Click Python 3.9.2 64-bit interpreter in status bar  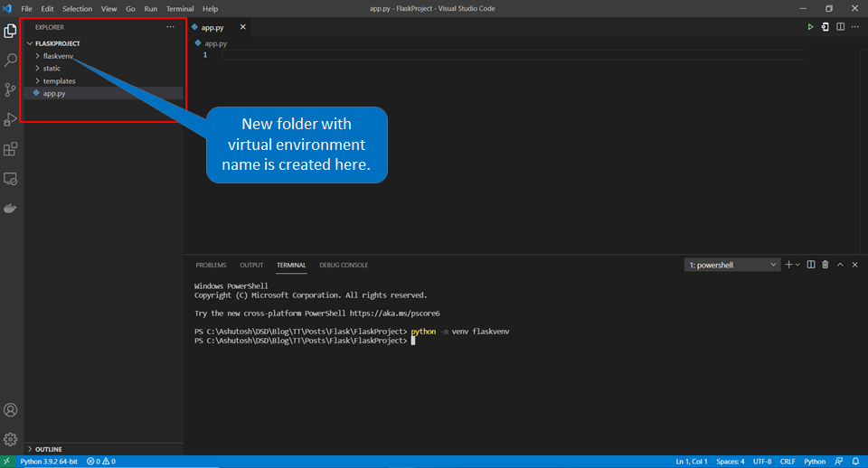click(x=48, y=461)
